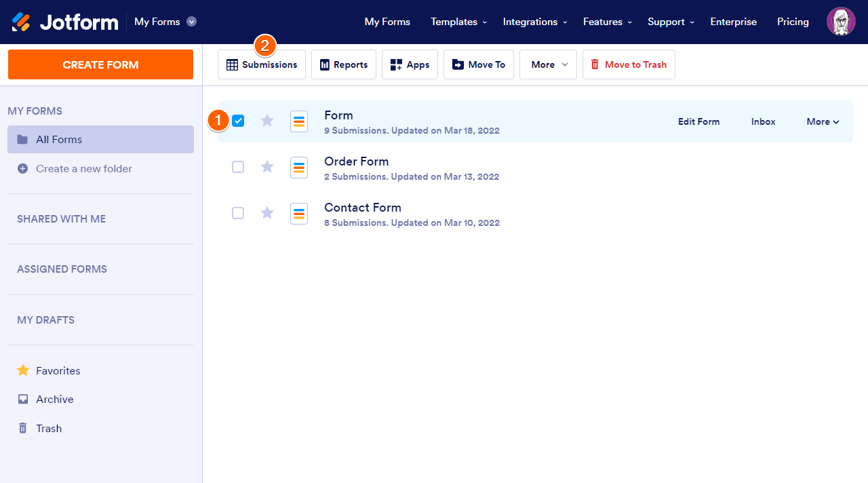Screen dimensions: 868x483
Task: Expand the My Forms dropdown beside logo
Action: tap(191, 22)
